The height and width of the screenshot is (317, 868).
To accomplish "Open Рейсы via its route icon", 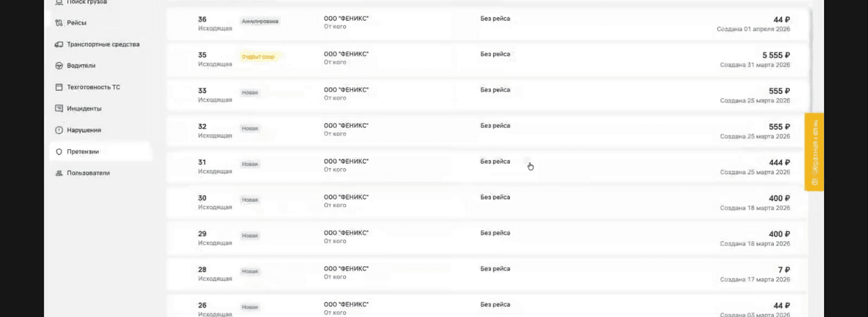I will click(x=59, y=23).
